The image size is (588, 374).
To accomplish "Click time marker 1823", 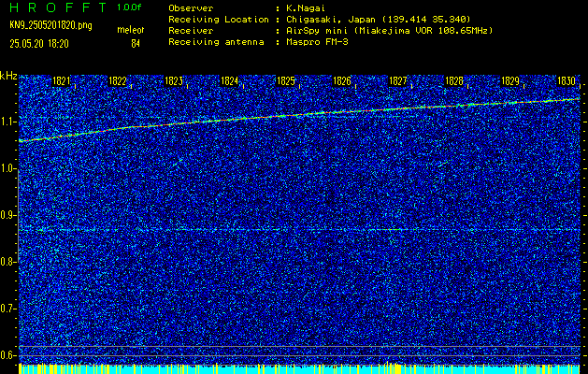I will pyautogui.click(x=174, y=81).
